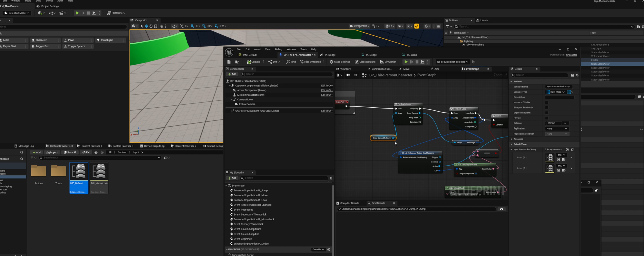Toggle the world/local coordinate globe icon

(x=162, y=26)
